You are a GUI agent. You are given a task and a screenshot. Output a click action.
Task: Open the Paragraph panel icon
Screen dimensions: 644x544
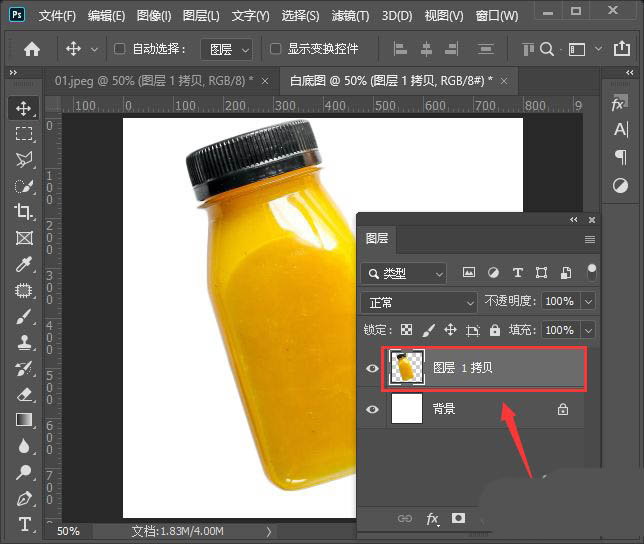click(x=621, y=157)
